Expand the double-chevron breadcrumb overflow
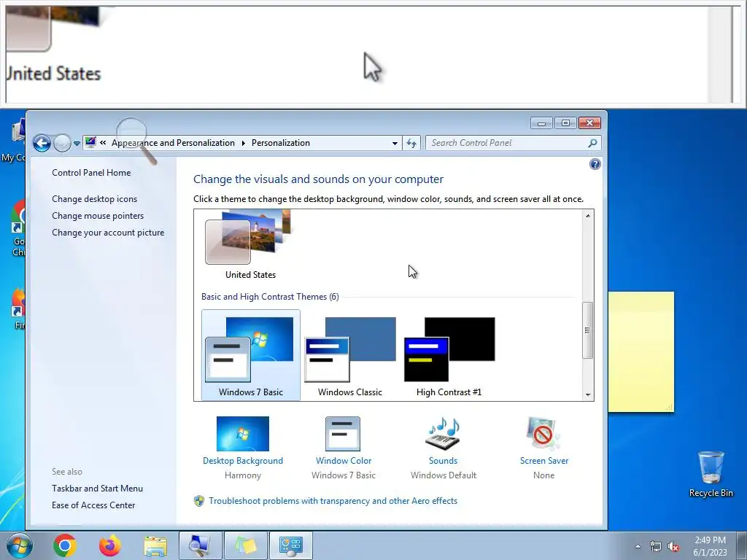The width and height of the screenshot is (747, 560). [x=103, y=142]
